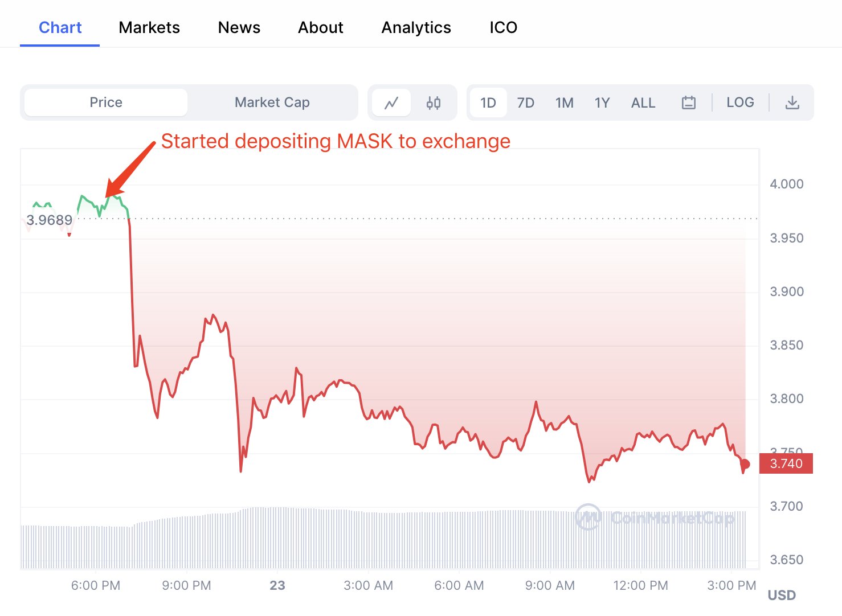Image resolution: width=842 pixels, height=616 pixels.
Task: Download chart data icon
Action: pos(792,103)
